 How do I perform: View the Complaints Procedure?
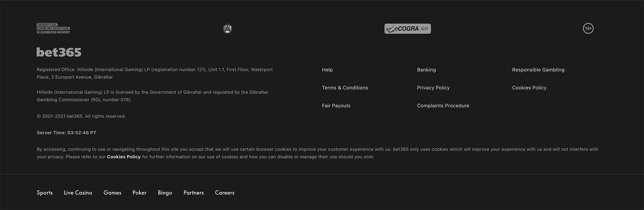tap(443, 106)
